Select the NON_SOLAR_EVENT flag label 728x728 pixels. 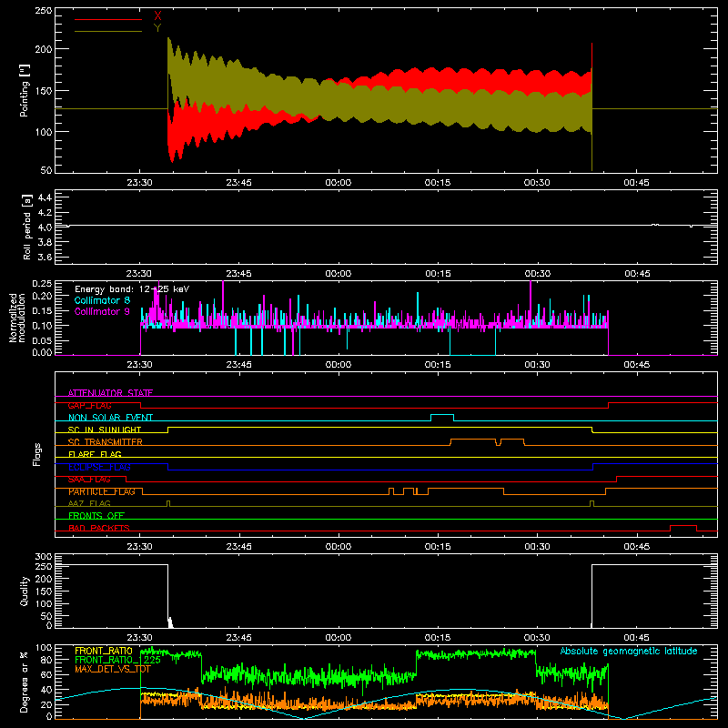110,418
